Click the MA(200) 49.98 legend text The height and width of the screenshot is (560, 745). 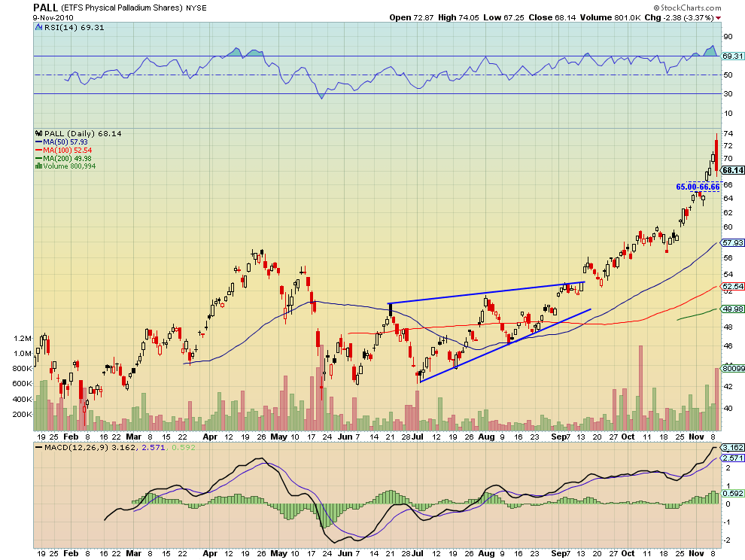coord(68,158)
